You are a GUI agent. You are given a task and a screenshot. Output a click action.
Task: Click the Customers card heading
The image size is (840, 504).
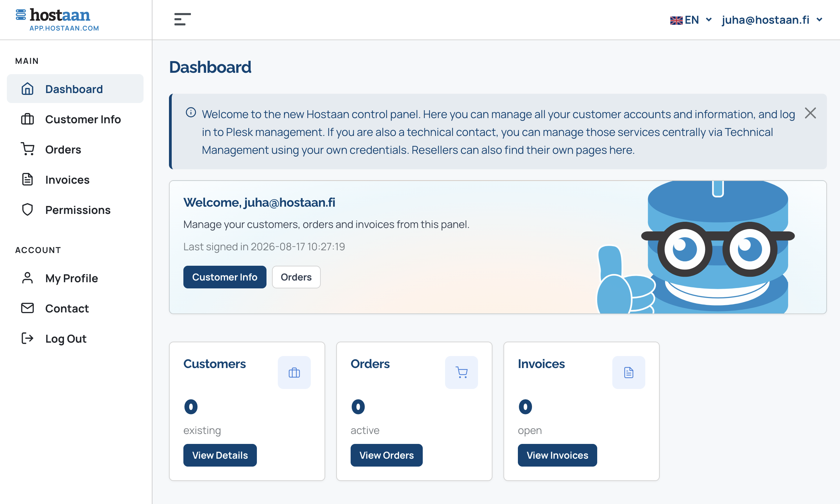tap(215, 364)
